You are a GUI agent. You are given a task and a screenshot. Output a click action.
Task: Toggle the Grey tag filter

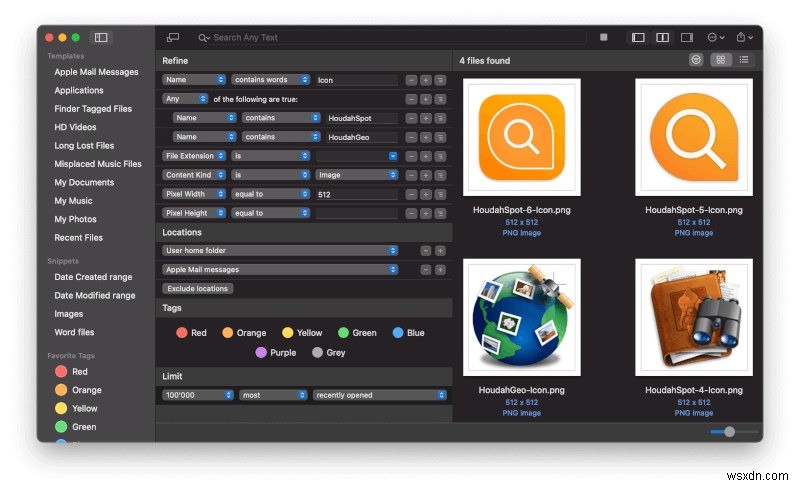click(x=329, y=353)
